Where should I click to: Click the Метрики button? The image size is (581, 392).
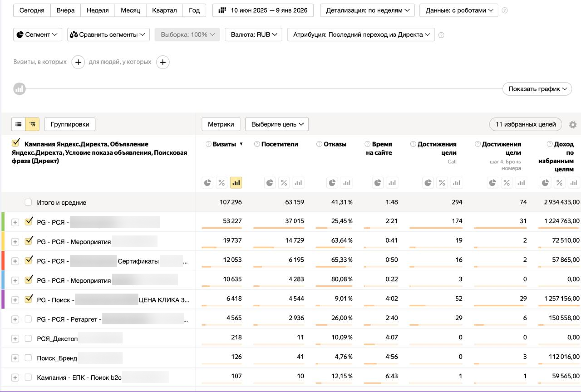coord(221,124)
